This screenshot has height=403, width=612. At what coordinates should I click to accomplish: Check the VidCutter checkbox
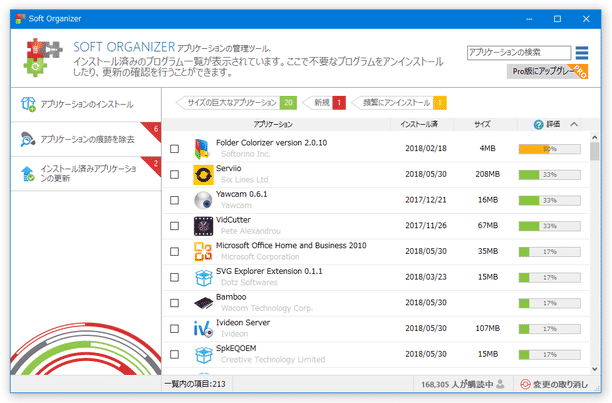pyautogui.click(x=174, y=226)
